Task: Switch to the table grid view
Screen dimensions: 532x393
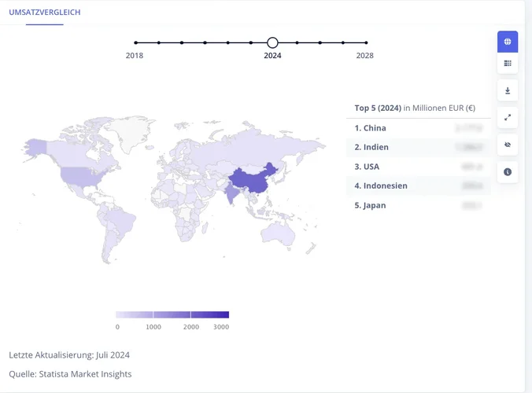Action: point(508,64)
